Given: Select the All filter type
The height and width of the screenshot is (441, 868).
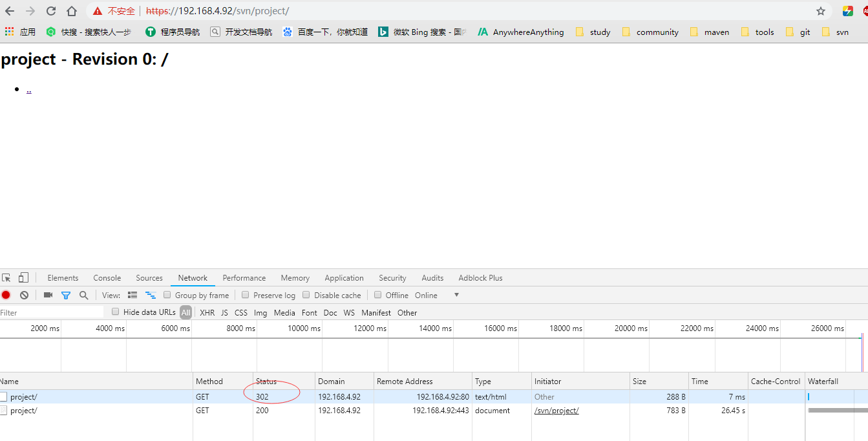Looking at the screenshot, I should tap(186, 312).
